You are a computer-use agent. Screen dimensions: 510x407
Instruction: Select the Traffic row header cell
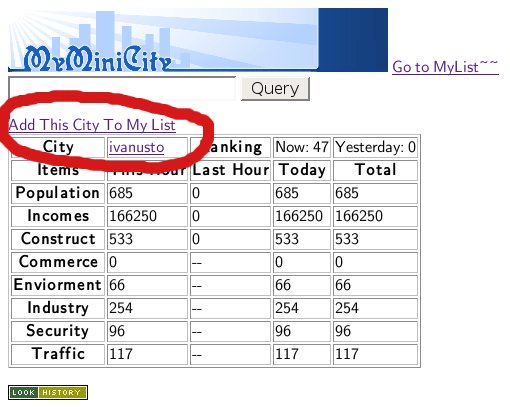coord(58,354)
